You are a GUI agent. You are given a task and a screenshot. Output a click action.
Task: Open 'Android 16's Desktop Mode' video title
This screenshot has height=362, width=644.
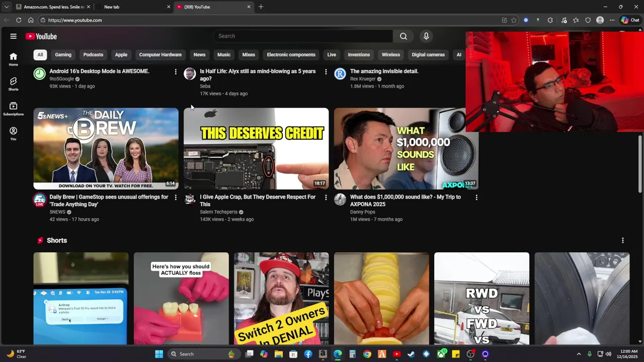pos(99,71)
